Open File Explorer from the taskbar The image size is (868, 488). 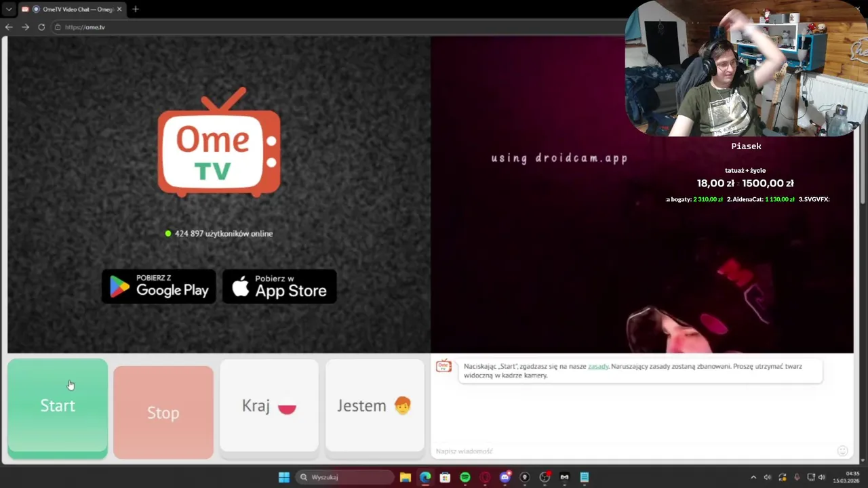pos(405,477)
